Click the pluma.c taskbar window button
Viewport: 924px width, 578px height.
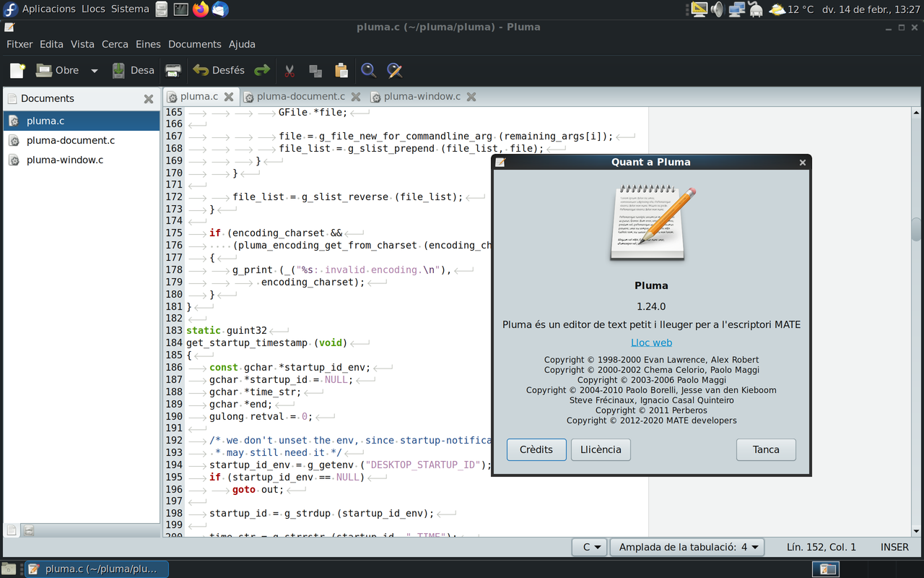click(x=96, y=569)
